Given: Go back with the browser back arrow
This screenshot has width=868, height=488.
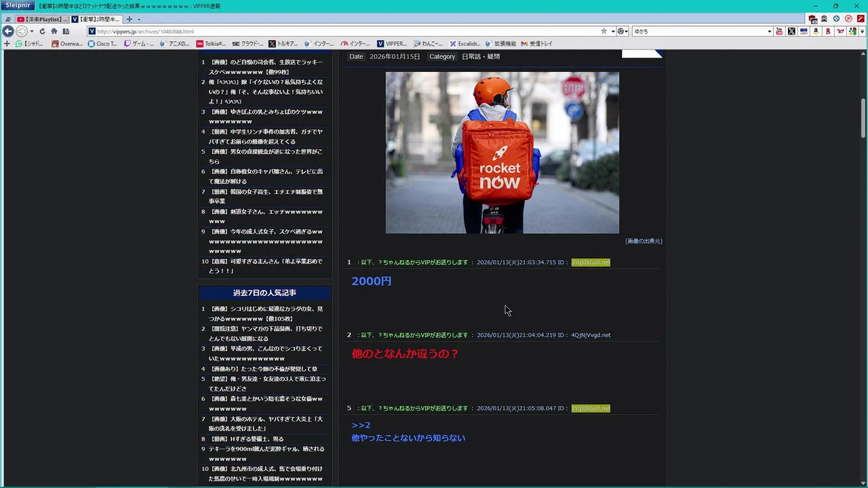Looking at the screenshot, I should 8,31.
